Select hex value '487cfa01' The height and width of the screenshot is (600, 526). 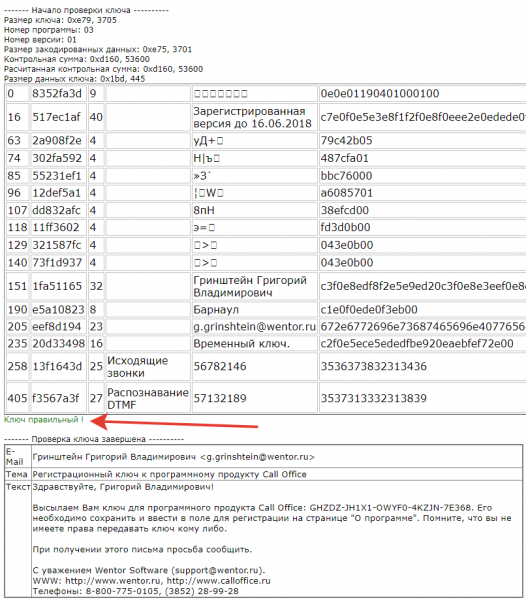click(x=344, y=158)
